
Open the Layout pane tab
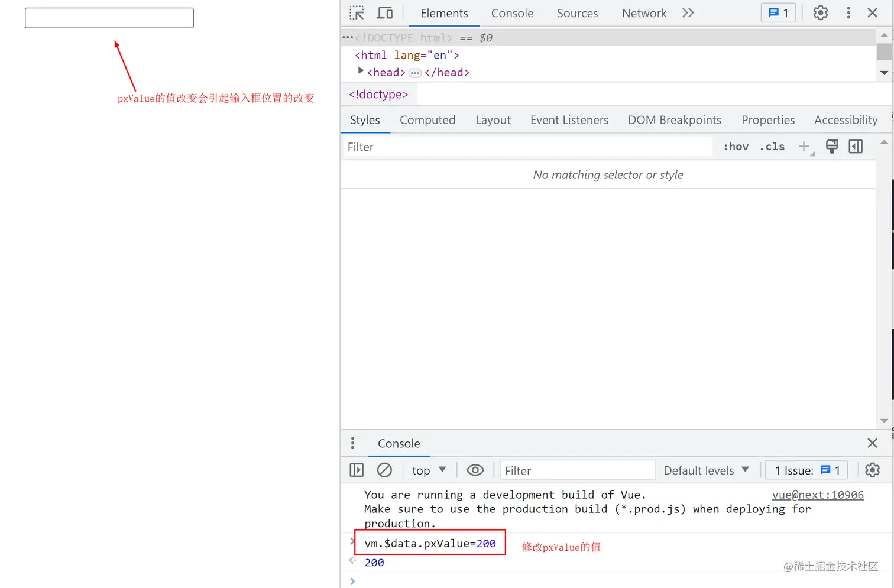493,120
